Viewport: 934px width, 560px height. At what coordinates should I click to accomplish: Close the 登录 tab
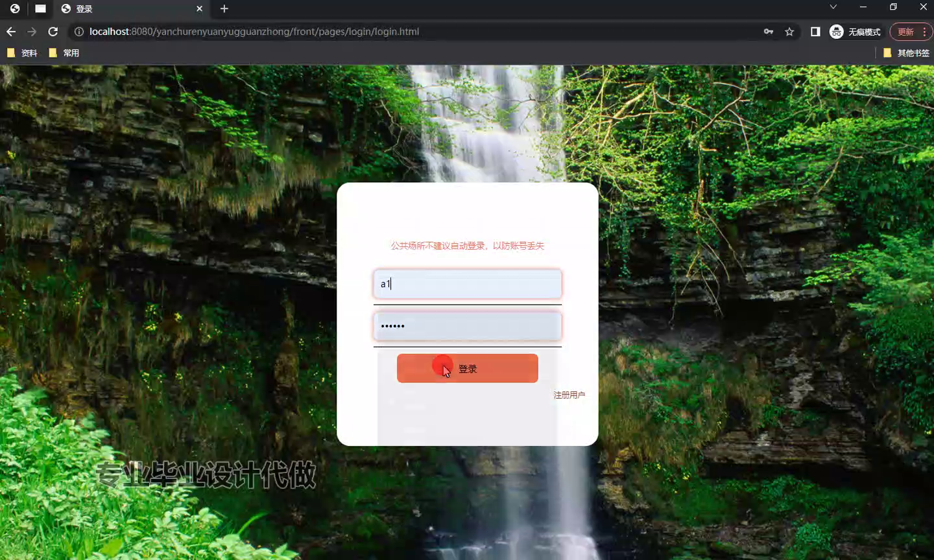[x=199, y=8]
